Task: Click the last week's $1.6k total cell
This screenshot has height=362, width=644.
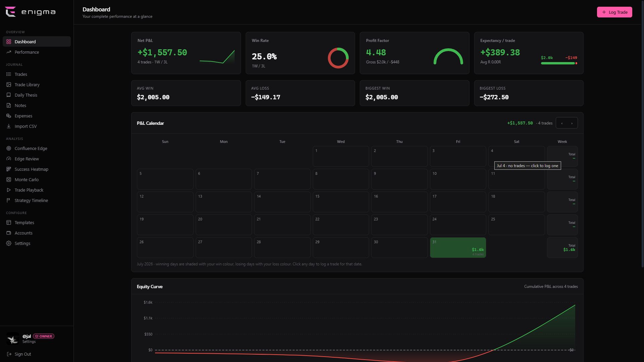Action: tap(562, 248)
